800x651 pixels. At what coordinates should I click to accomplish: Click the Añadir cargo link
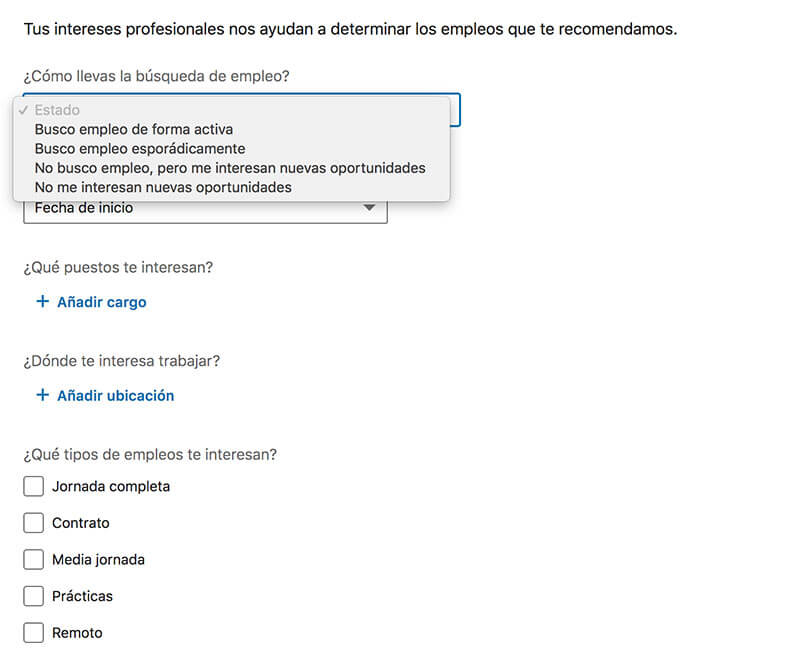click(x=102, y=302)
